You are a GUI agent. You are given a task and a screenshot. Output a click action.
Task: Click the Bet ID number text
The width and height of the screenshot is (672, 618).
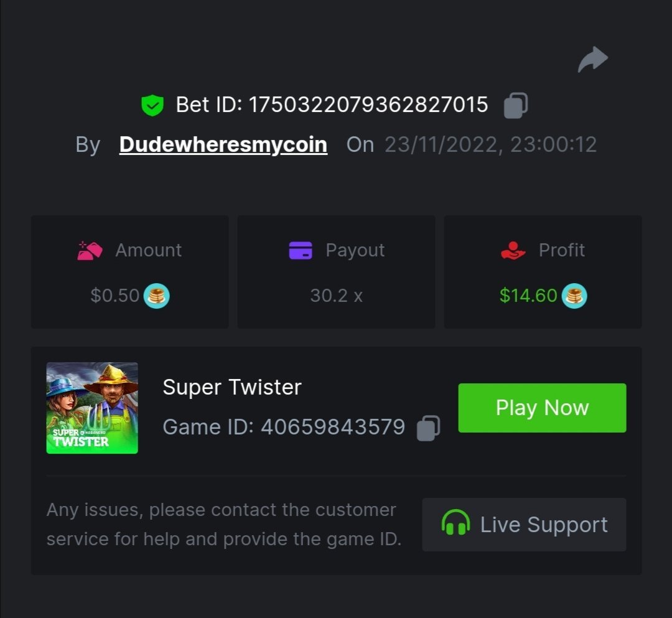pyautogui.click(x=368, y=105)
